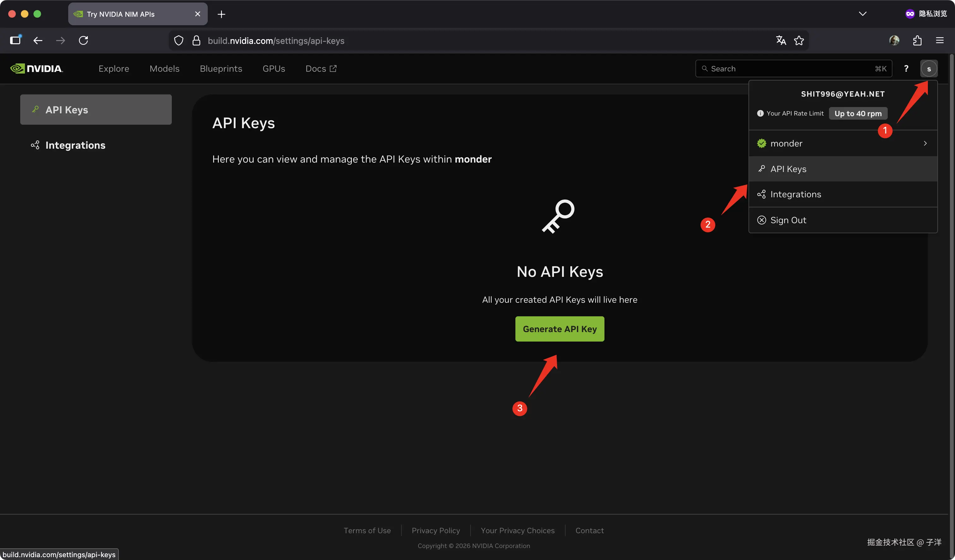This screenshot has width=955, height=560.
Task: Sign Out from the account menu
Action: coord(788,220)
